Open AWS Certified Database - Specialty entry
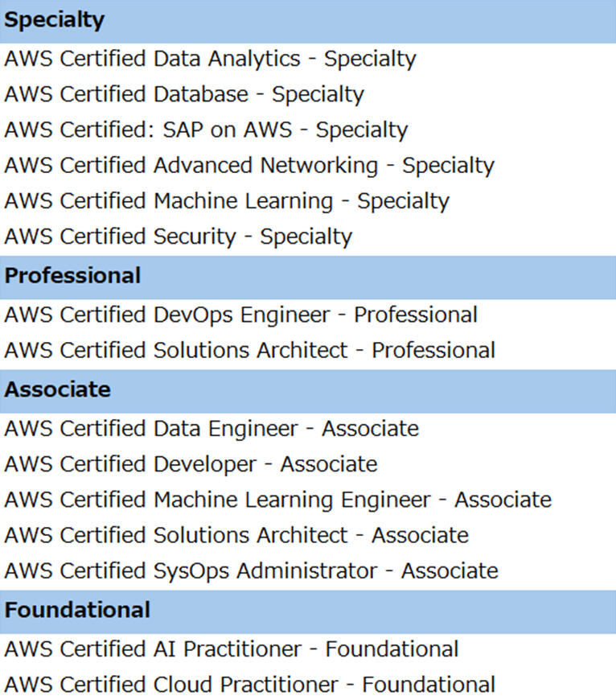Image resolution: width=616 pixels, height=700 pixels. coord(184,95)
